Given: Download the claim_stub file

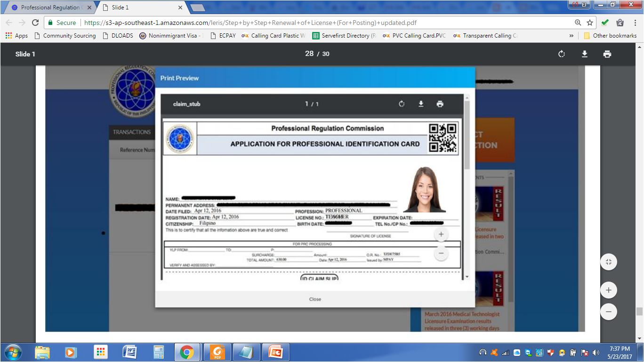Looking at the screenshot, I should 420,104.
